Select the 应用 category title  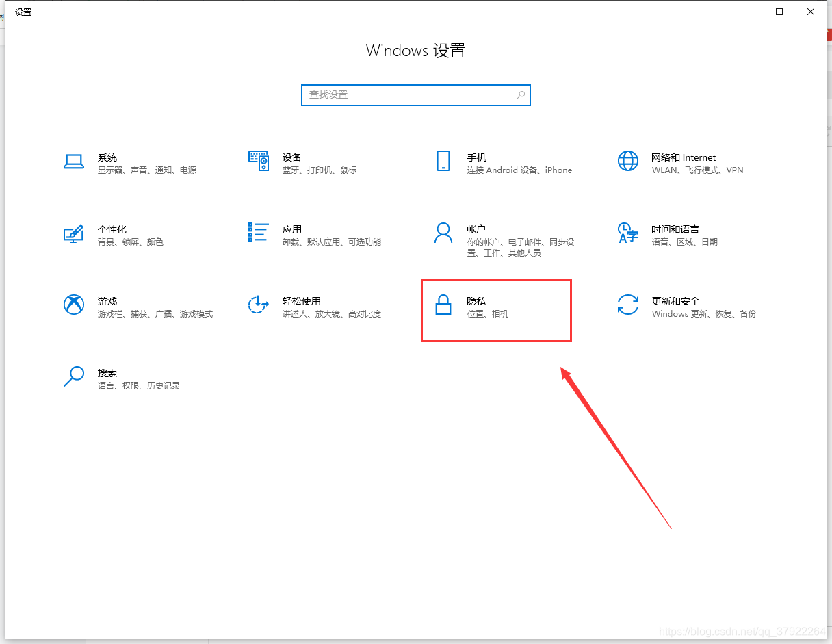click(x=292, y=229)
